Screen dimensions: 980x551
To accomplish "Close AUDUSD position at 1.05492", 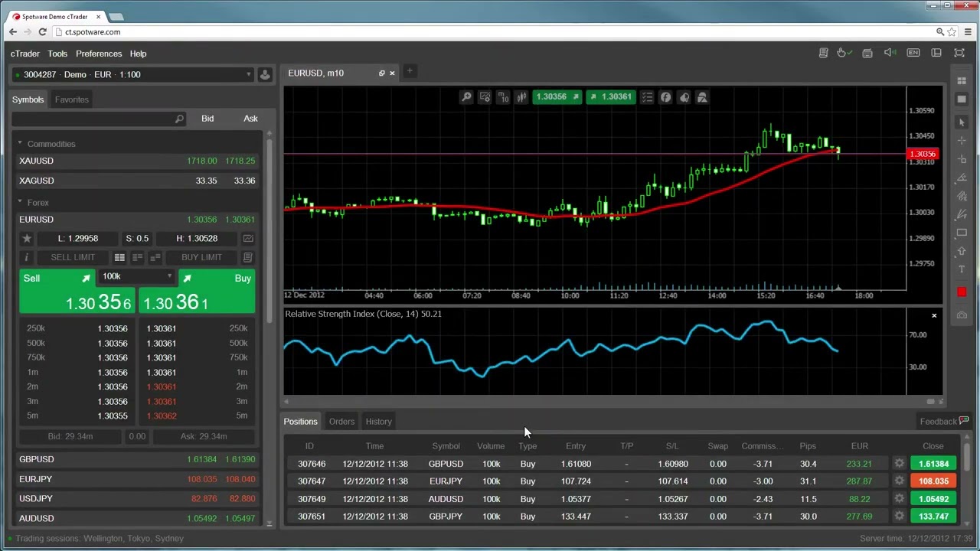I will pos(933,499).
